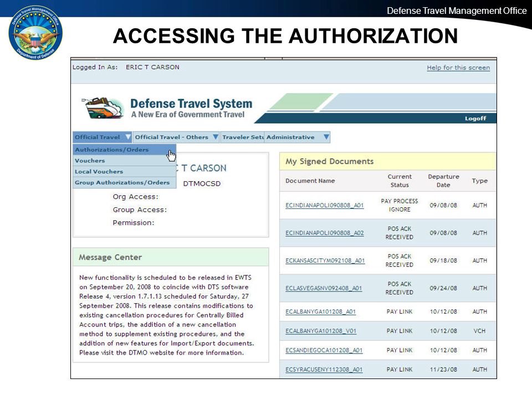Click the logged-in name ERIC T CARSON
Image resolution: width=532 pixels, height=399 pixels.
[152, 67]
